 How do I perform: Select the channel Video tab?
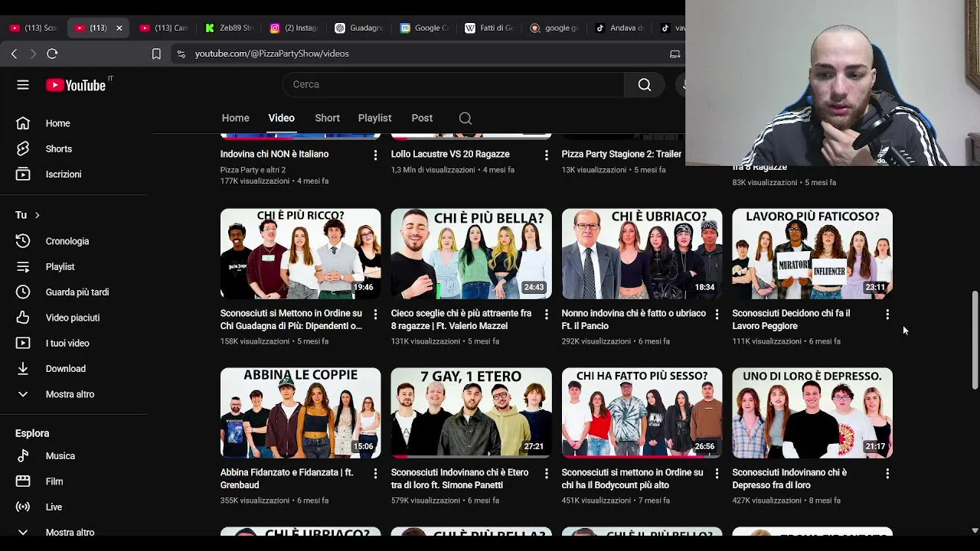[x=281, y=118]
